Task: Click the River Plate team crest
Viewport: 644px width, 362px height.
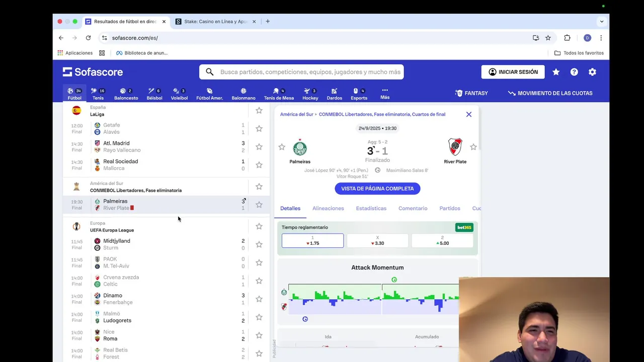Action: [455, 147]
